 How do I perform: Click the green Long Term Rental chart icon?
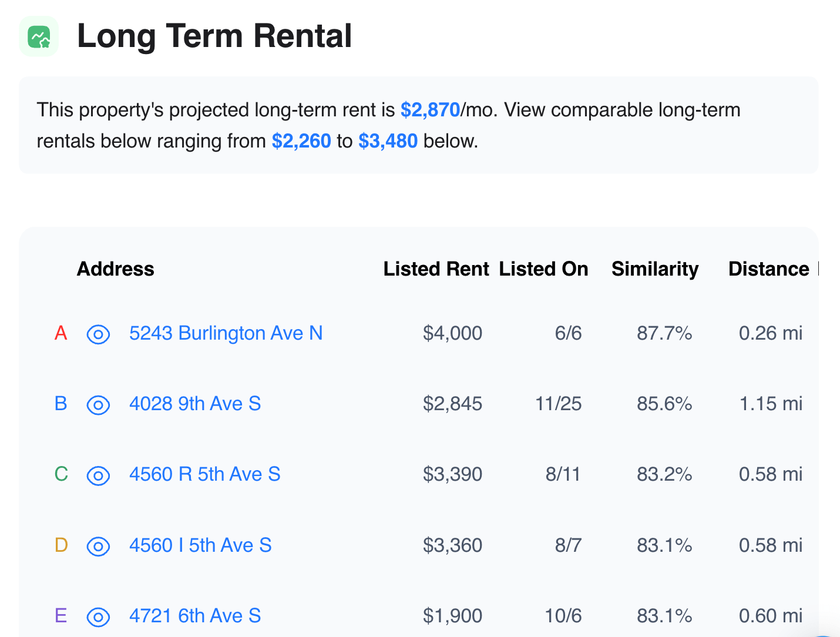click(x=39, y=36)
